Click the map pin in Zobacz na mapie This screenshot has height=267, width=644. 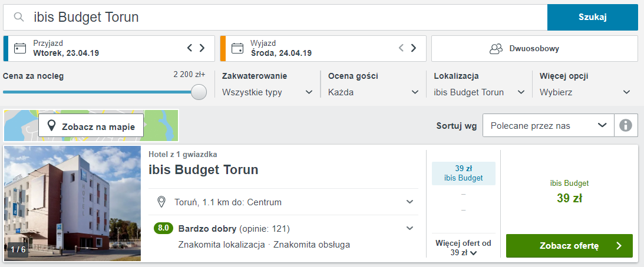point(51,126)
